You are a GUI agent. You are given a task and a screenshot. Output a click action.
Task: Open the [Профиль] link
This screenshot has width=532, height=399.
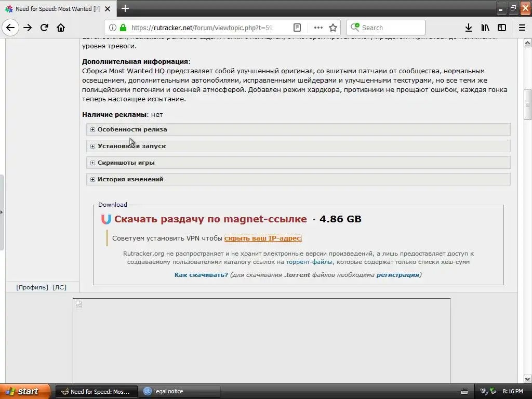click(x=32, y=287)
